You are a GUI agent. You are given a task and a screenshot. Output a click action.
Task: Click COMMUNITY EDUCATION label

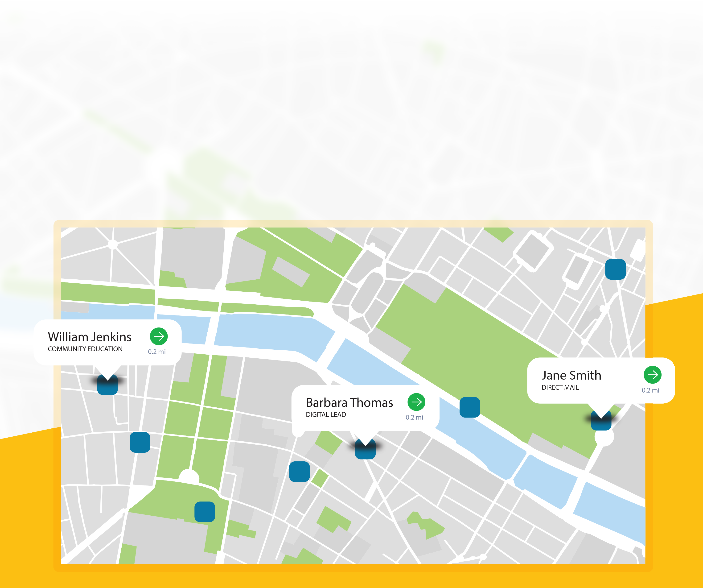[x=85, y=349]
